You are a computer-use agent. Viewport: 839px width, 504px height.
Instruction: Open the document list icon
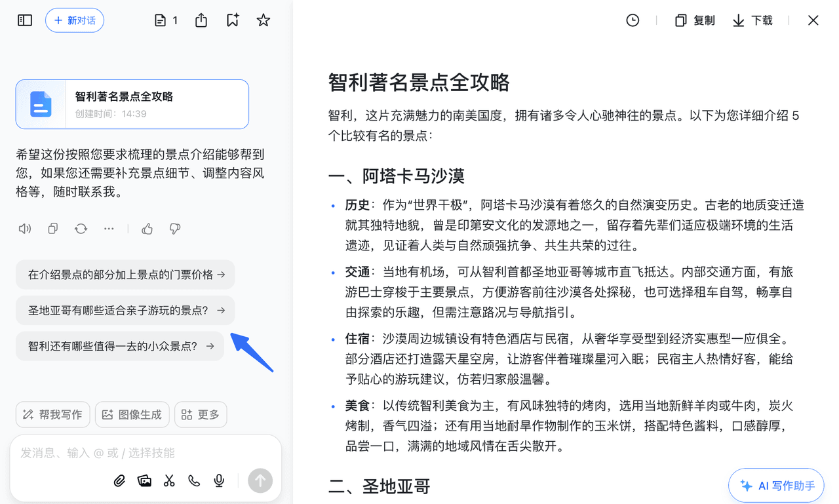coord(166,20)
